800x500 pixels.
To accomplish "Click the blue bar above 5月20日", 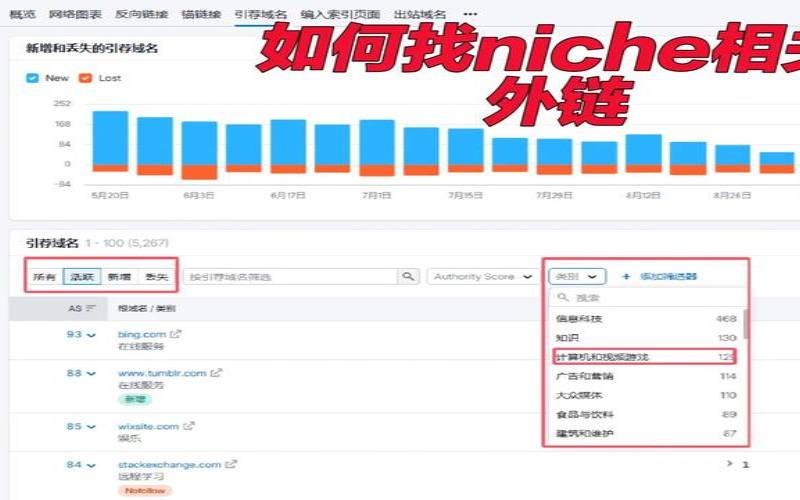I will pyautogui.click(x=110, y=138).
